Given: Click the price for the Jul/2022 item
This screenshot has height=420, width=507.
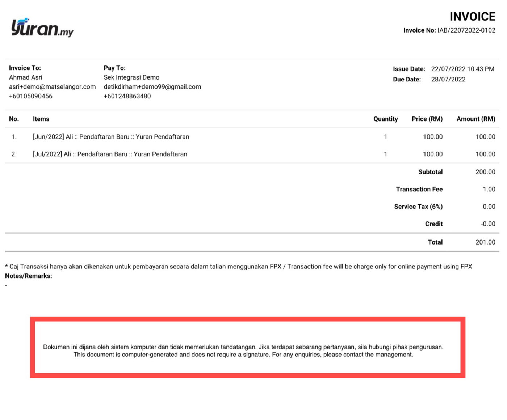Looking at the screenshot, I should pyautogui.click(x=433, y=154).
